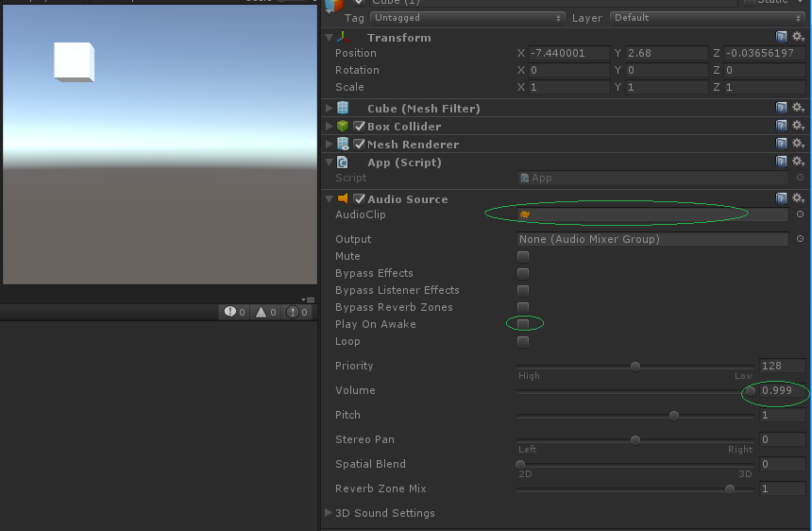Enable Bypass Listener Effects checkbox
This screenshot has height=531, width=812.
click(523, 291)
